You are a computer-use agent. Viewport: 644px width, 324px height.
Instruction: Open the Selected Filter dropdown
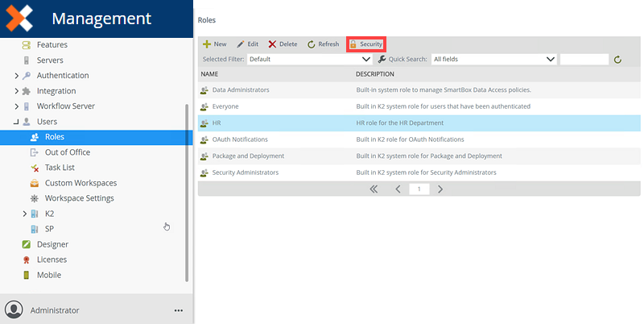pos(309,59)
